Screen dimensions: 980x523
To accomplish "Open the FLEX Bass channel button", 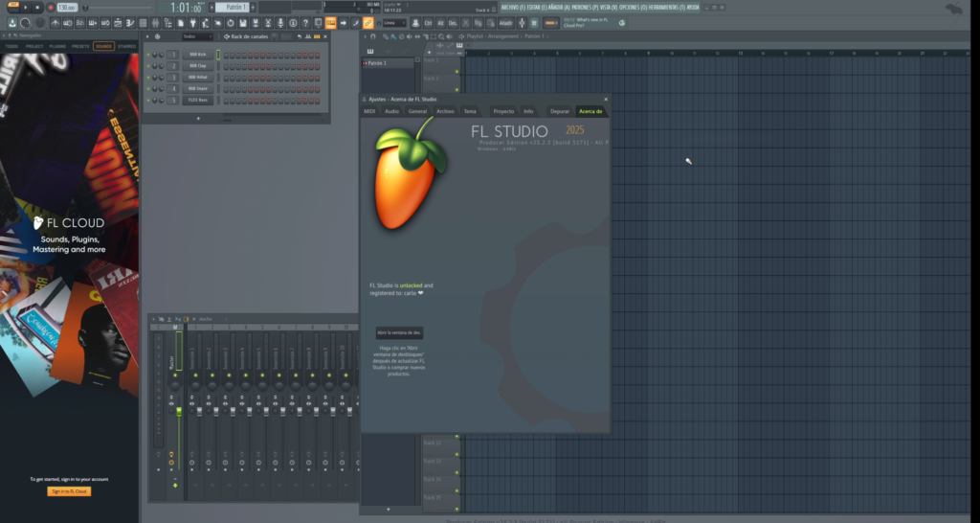I will click(x=198, y=100).
